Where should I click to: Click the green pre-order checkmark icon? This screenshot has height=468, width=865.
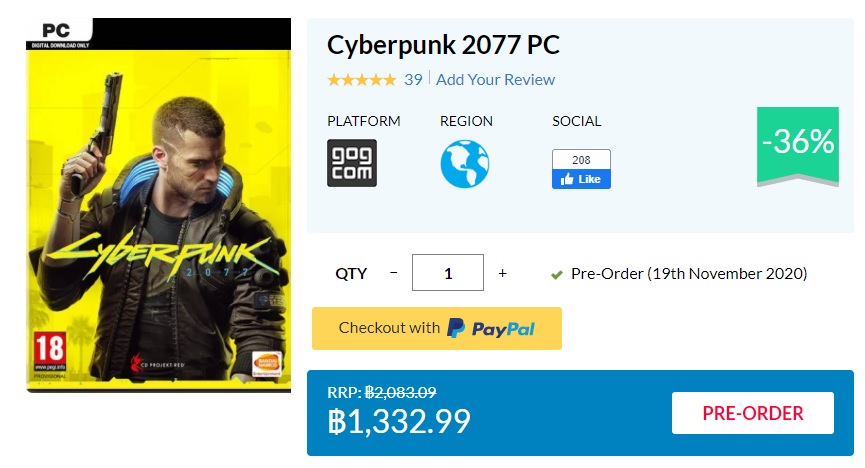click(557, 274)
